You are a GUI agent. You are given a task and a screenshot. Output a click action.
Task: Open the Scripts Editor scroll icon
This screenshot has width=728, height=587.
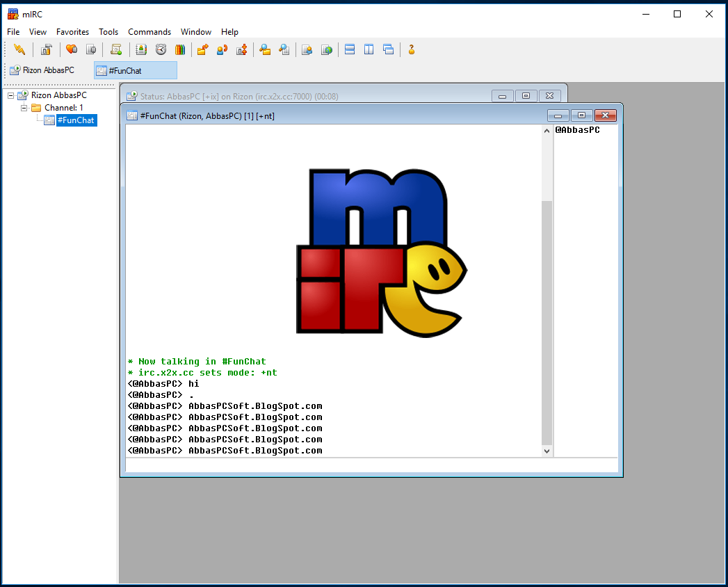coord(116,49)
